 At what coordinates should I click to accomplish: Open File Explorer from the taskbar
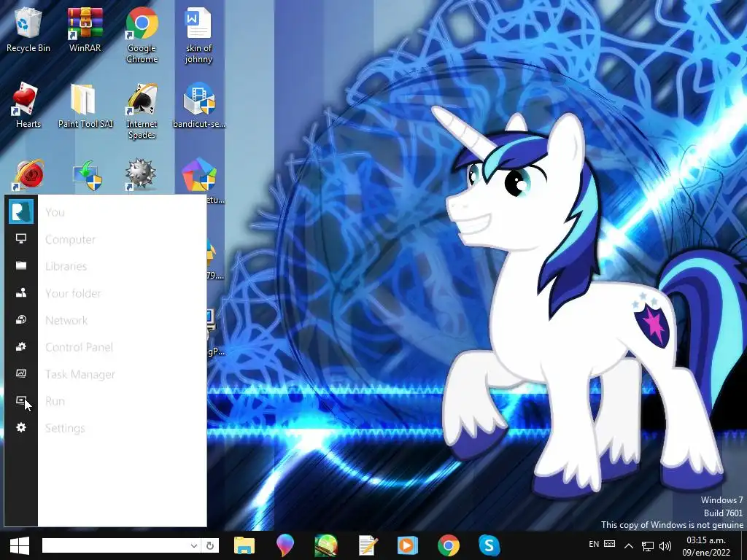click(244, 545)
